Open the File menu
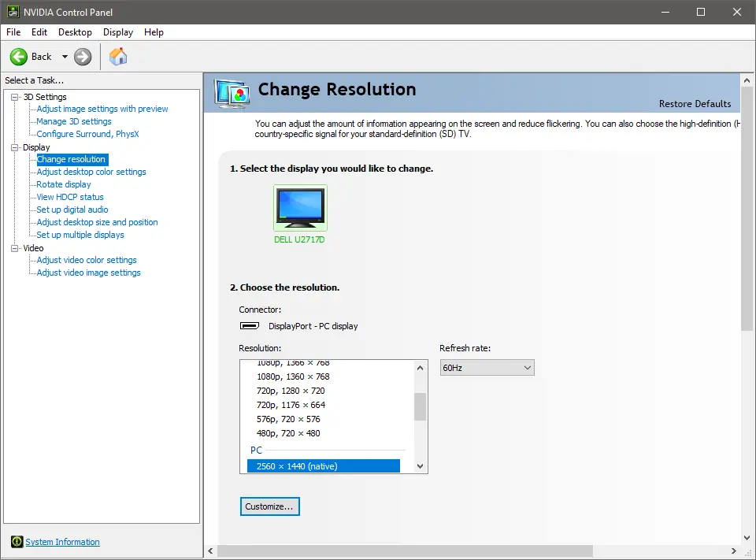Image resolution: width=756 pixels, height=560 pixels. [13, 32]
